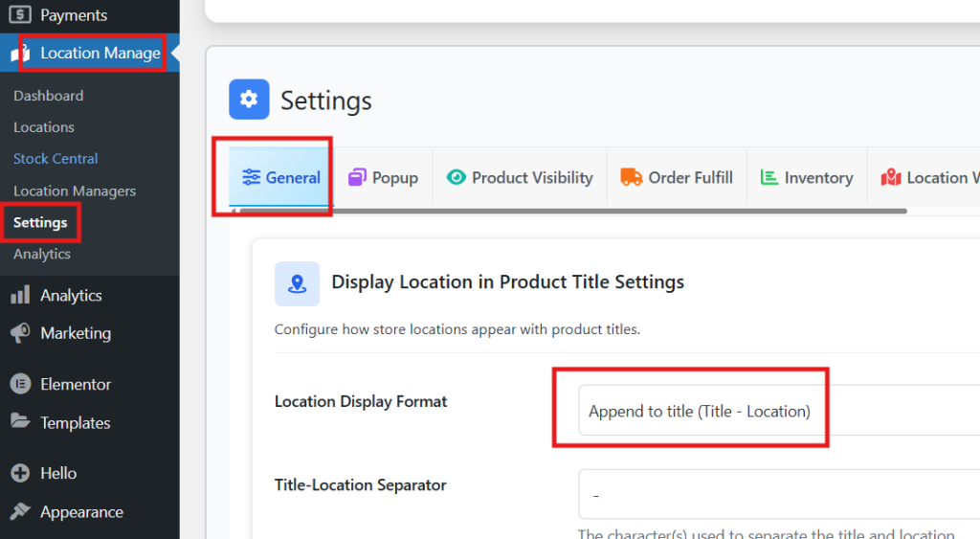
Task: Click the map pin location icon
Action: pyautogui.click(x=297, y=283)
